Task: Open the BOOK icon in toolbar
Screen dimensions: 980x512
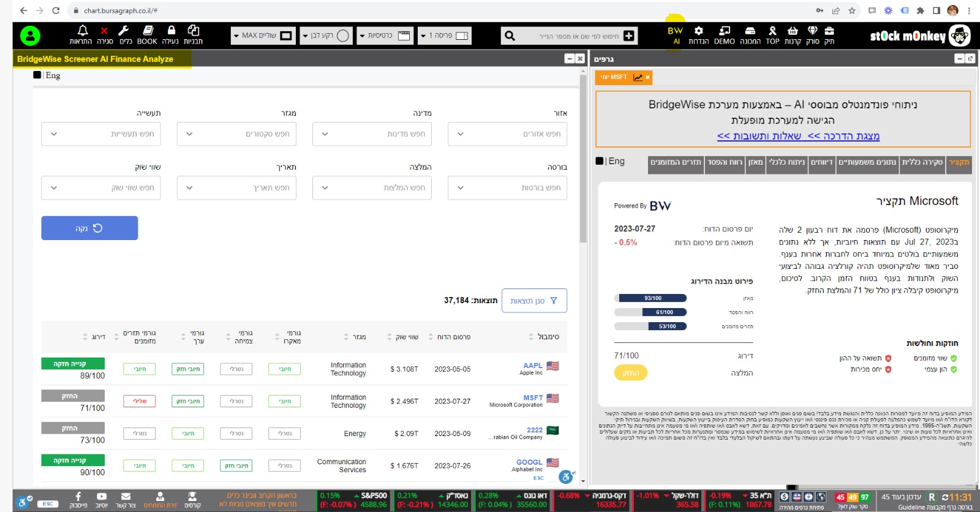Action: point(147,31)
